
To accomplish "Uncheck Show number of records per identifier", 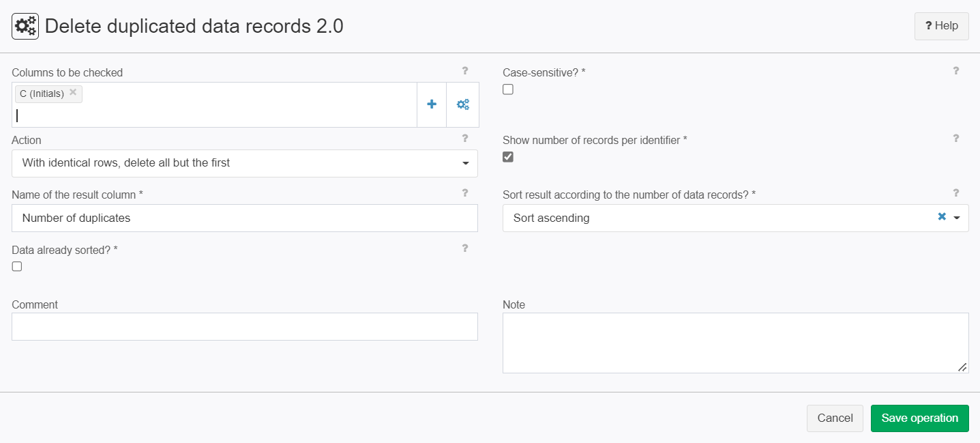I will click(x=508, y=157).
